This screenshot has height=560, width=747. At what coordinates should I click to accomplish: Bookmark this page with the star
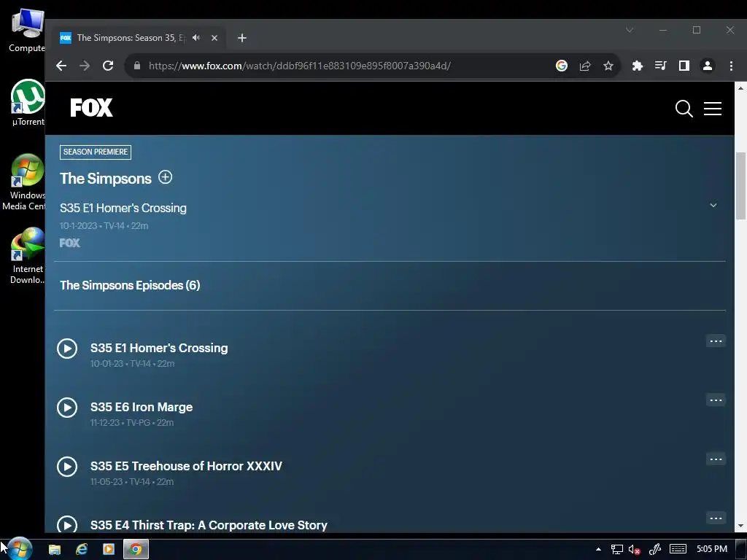tap(608, 66)
